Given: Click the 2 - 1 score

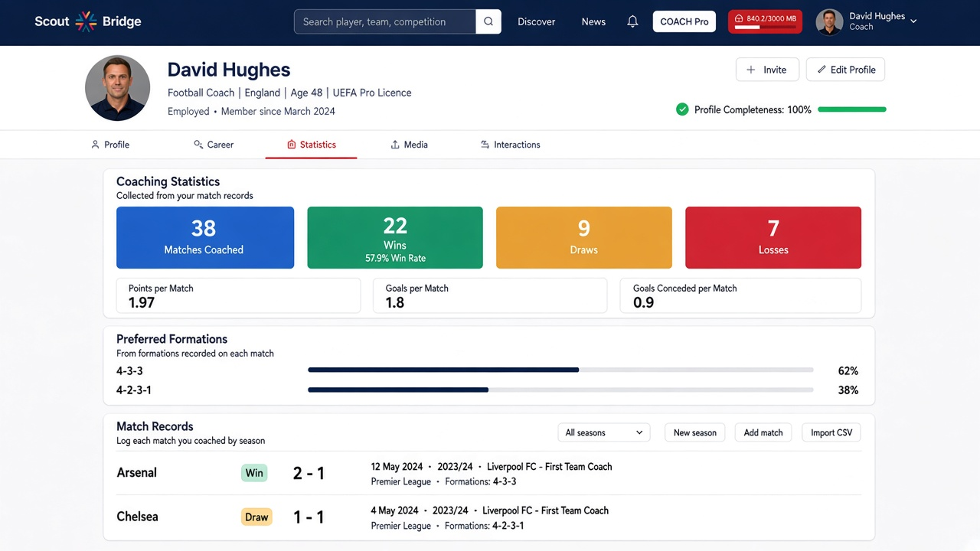Looking at the screenshot, I should coord(309,474).
